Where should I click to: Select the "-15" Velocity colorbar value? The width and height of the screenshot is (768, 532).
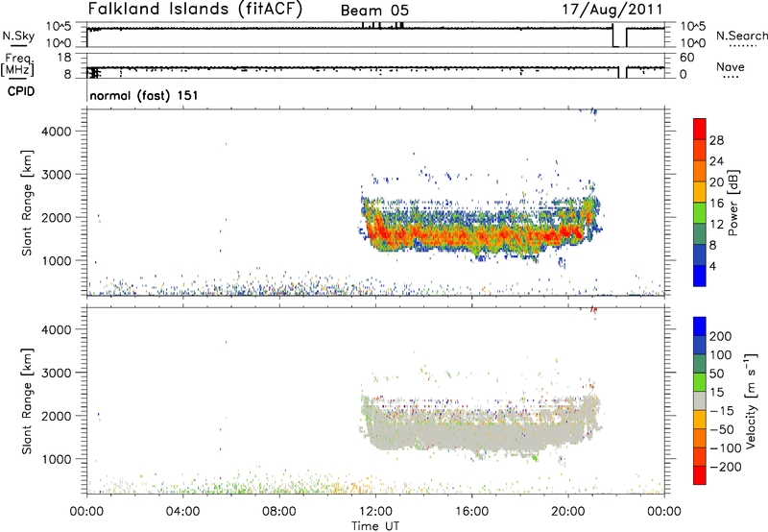coord(722,411)
